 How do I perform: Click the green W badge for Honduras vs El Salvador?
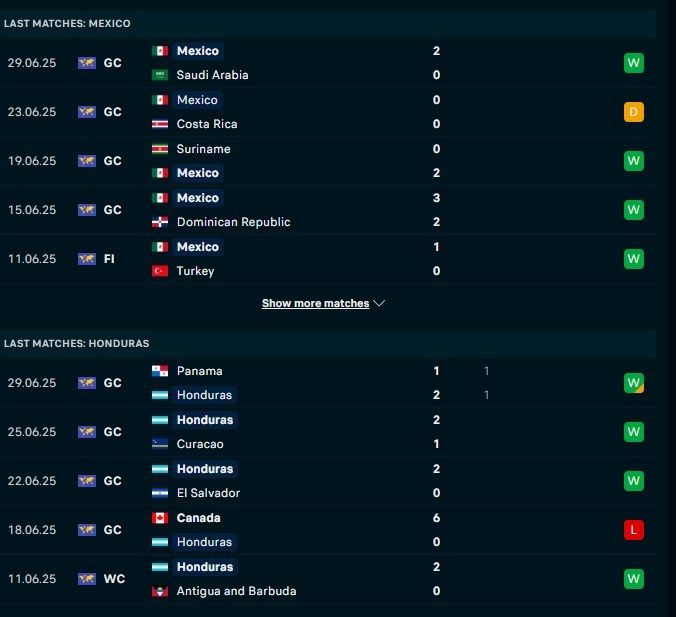click(x=633, y=481)
